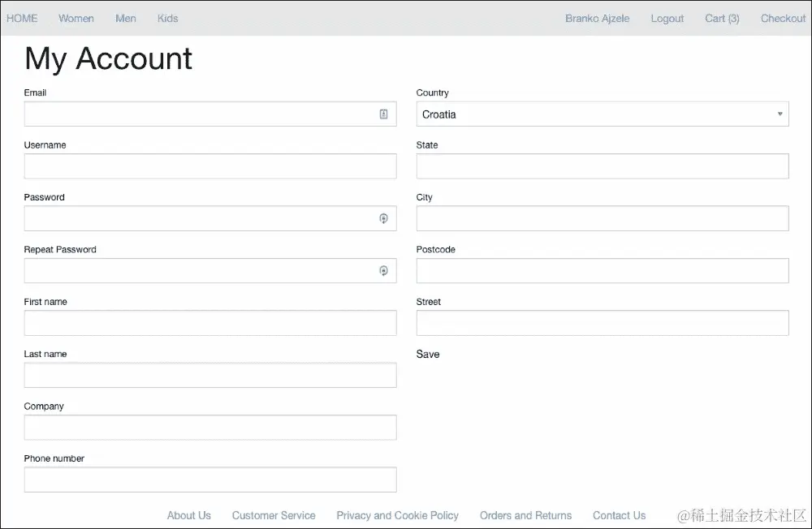Focus the Company input field

point(210,428)
